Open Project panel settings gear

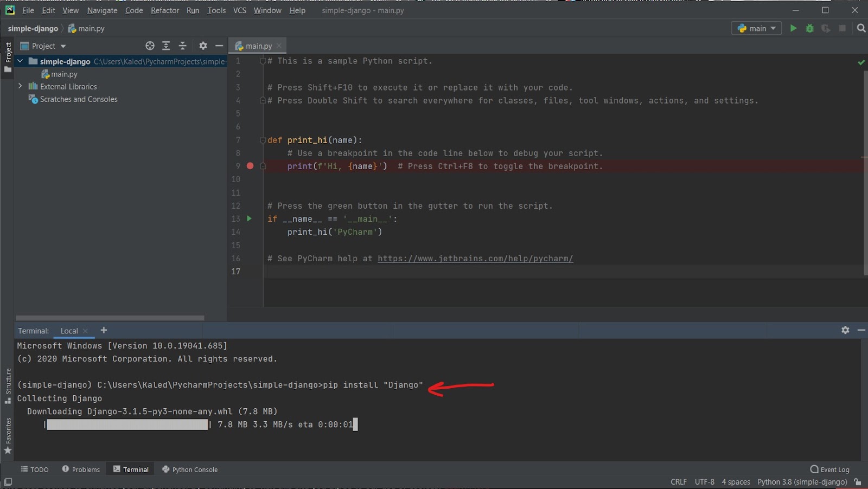pyautogui.click(x=203, y=46)
